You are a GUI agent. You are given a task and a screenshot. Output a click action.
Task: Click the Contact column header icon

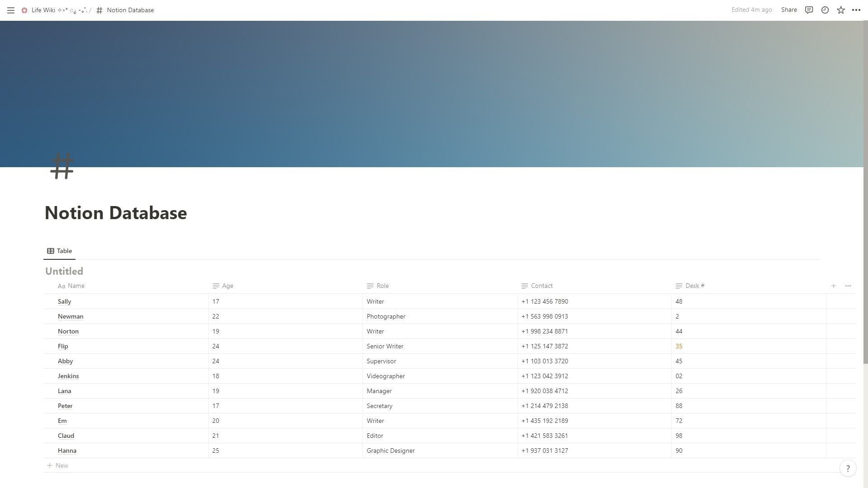point(524,286)
